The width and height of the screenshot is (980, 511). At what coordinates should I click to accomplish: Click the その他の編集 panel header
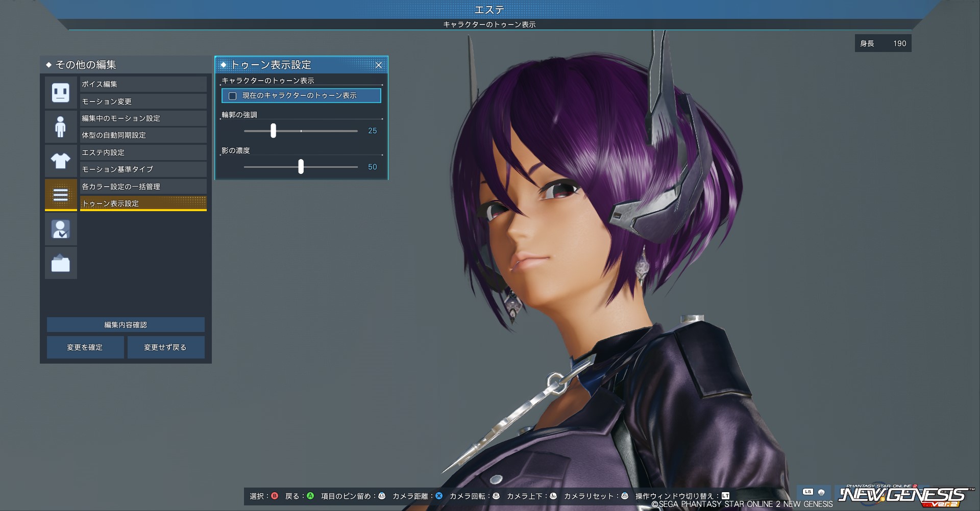[x=126, y=65]
